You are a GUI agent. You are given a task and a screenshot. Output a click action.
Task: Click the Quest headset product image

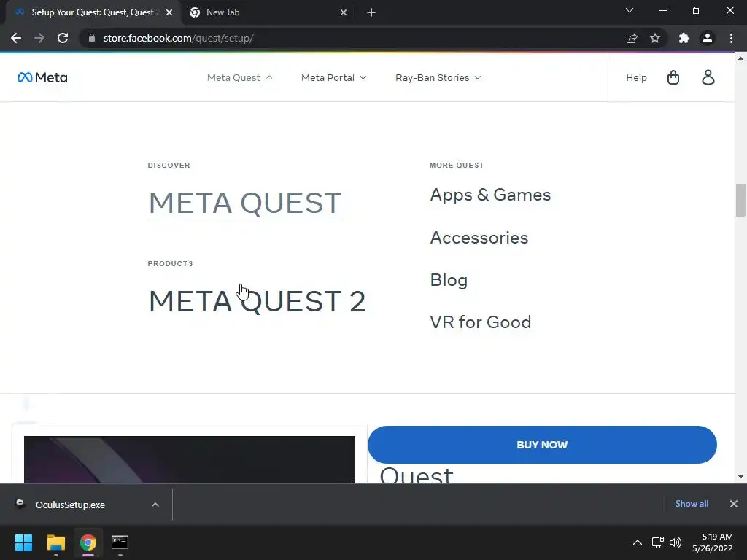190,459
